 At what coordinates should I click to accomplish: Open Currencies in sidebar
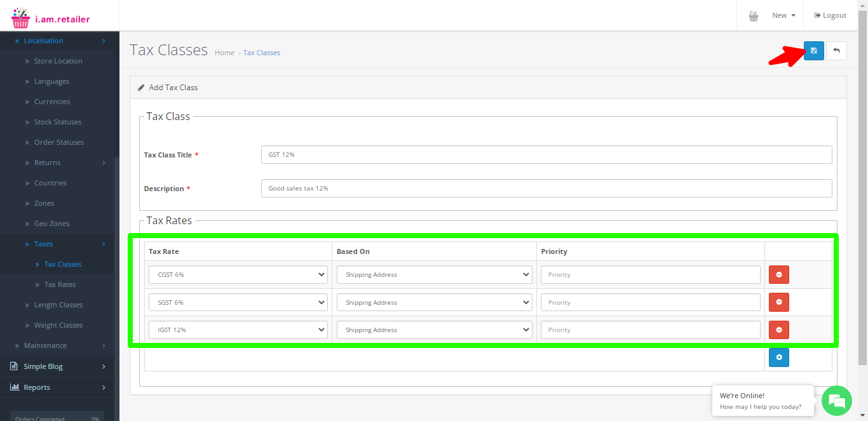[x=52, y=102]
